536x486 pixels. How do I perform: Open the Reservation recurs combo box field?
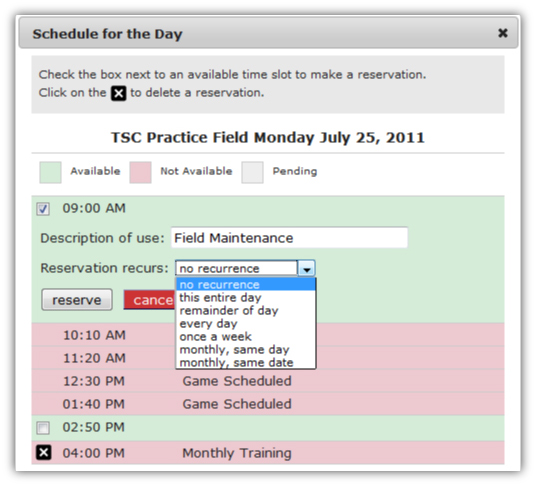click(245, 269)
